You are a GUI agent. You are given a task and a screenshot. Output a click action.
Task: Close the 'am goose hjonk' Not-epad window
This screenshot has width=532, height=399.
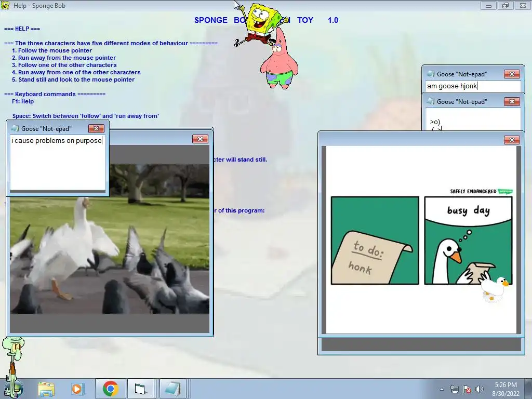coord(512,74)
